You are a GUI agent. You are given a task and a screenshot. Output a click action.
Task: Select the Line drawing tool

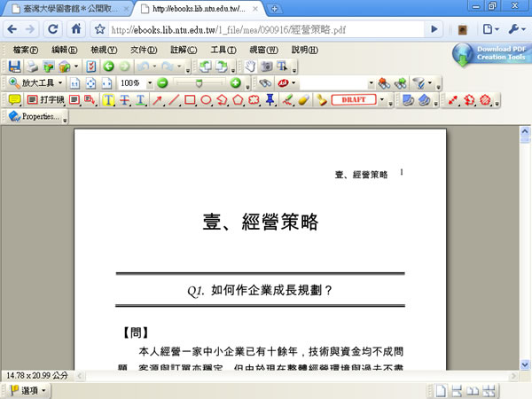tap(174, 99)
